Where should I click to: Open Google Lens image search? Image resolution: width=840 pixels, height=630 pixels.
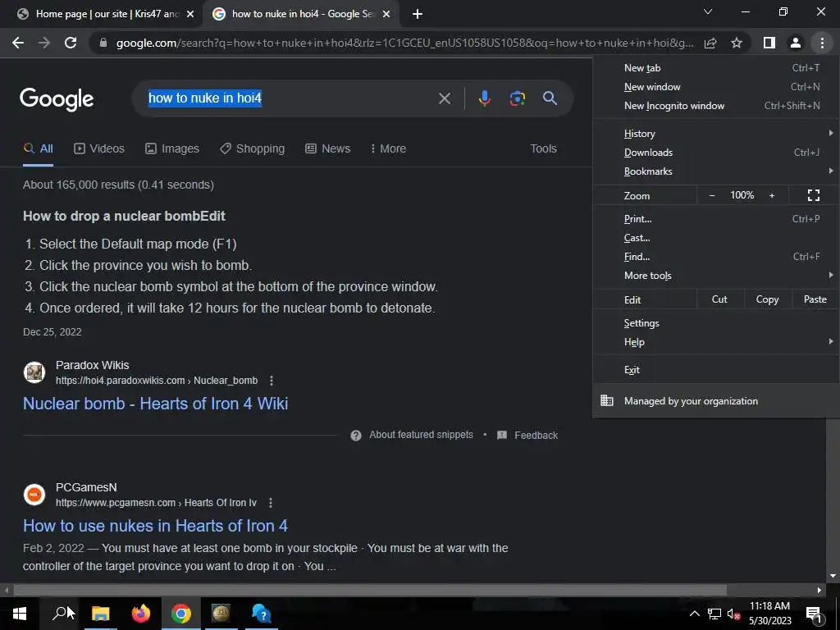click(x=517, y=98)
